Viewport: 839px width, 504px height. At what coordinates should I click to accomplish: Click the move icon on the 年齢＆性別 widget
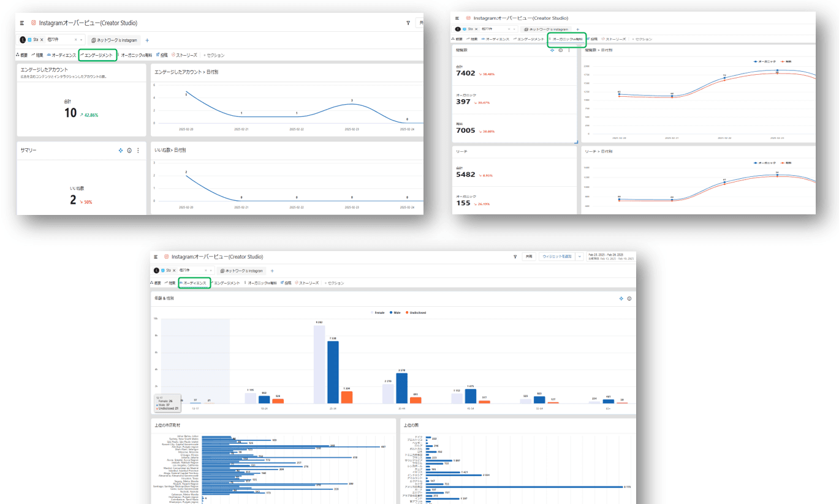(x=621, y=299)
